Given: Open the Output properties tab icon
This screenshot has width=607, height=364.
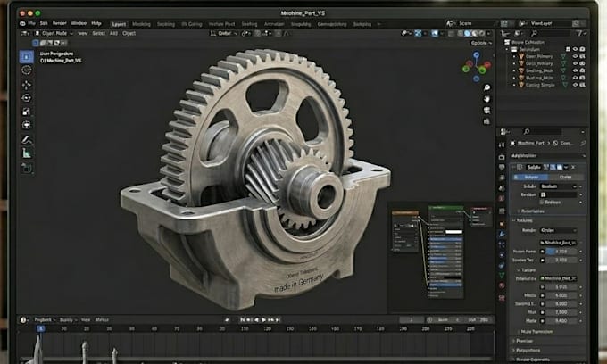Looking at the screenshot, I should 502,167.
